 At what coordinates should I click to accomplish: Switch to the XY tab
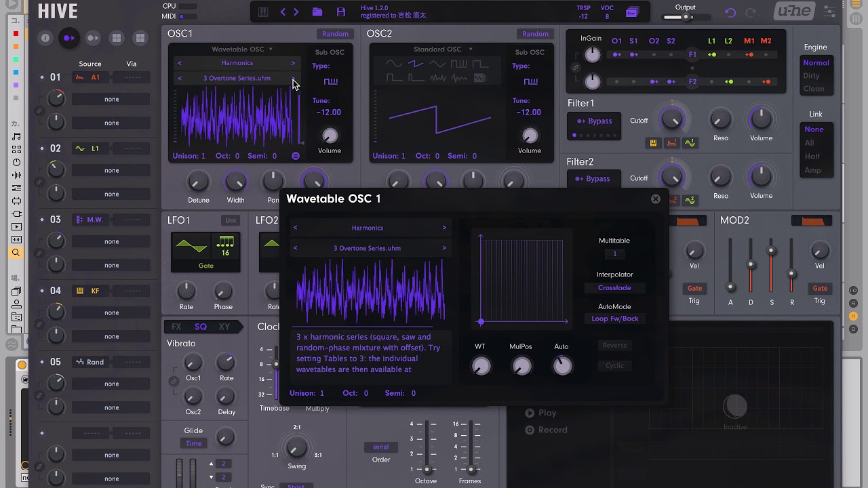tap(224, 327)
